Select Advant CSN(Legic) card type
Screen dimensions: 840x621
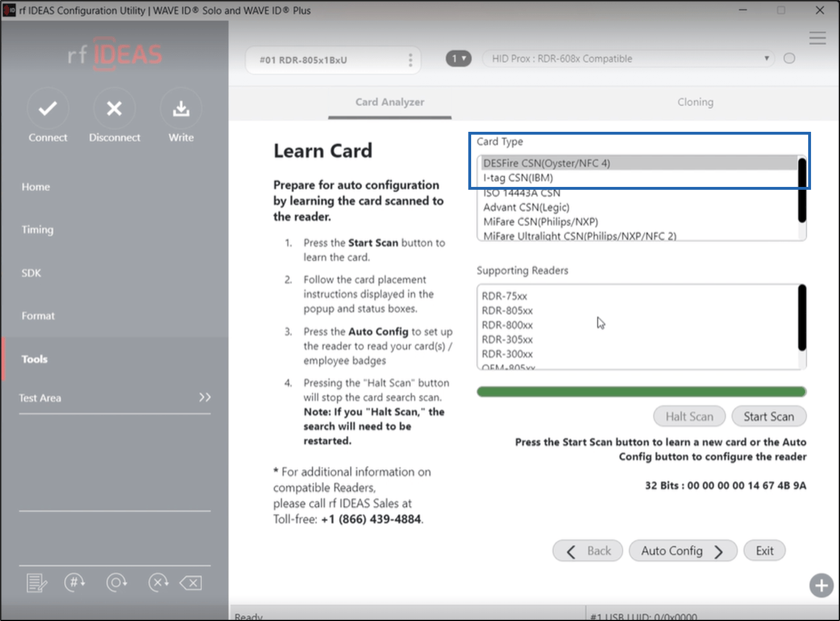click(639, 207)
